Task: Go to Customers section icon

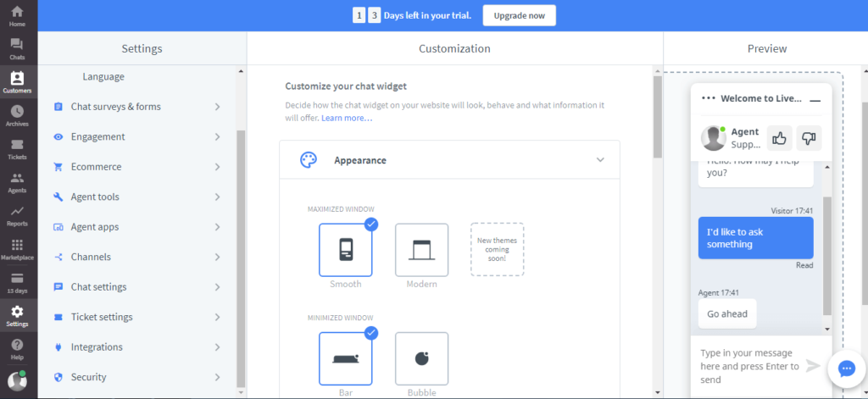Action: pyautogui.click(x=17, y=78)
